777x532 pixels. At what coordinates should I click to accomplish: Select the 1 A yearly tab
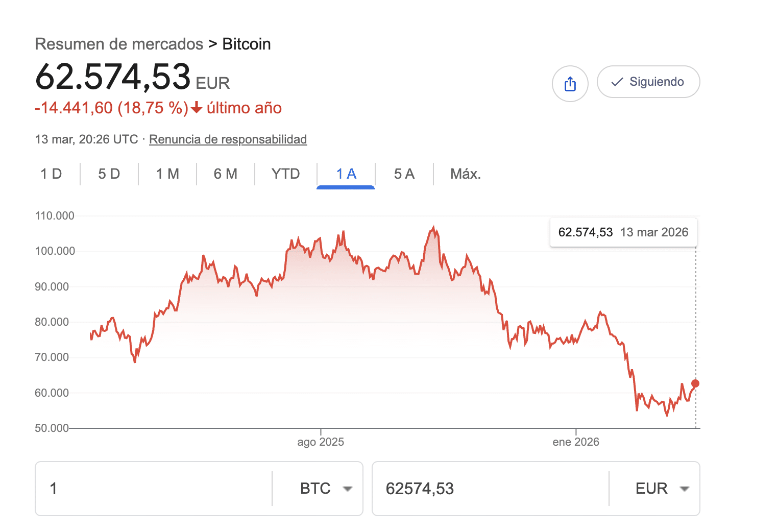coord(346,174)
